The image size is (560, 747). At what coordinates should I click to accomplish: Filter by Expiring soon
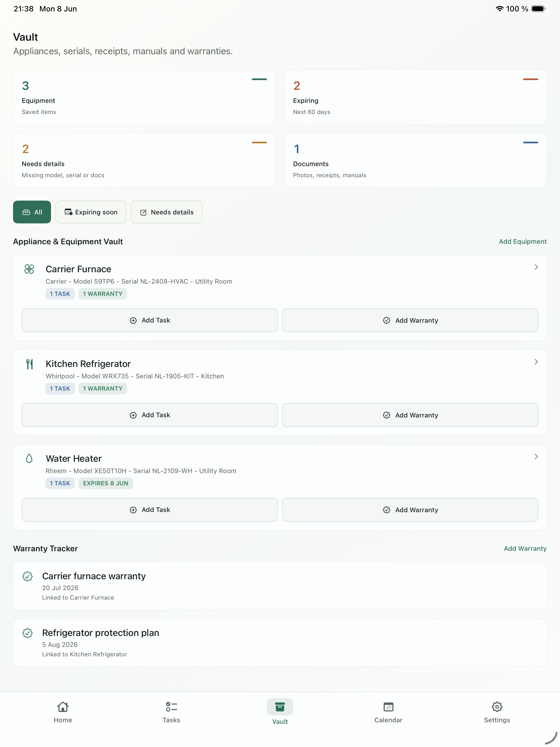click(x=91, y=212)
